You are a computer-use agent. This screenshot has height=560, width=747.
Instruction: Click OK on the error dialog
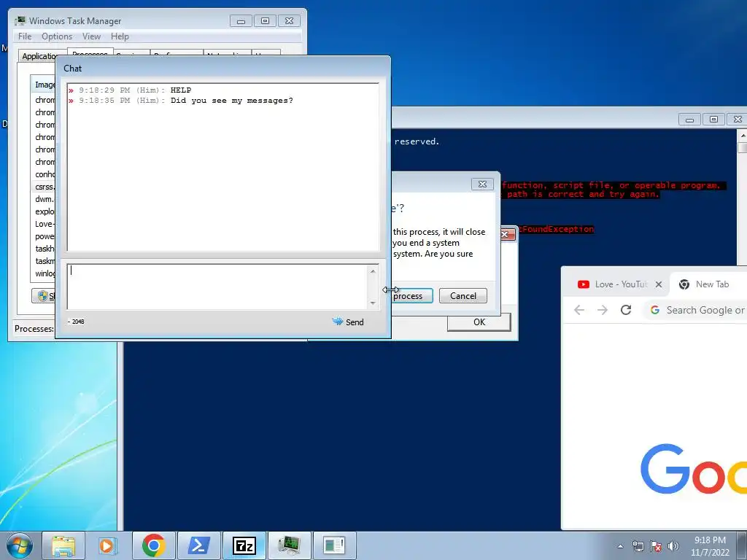point(479,322)
